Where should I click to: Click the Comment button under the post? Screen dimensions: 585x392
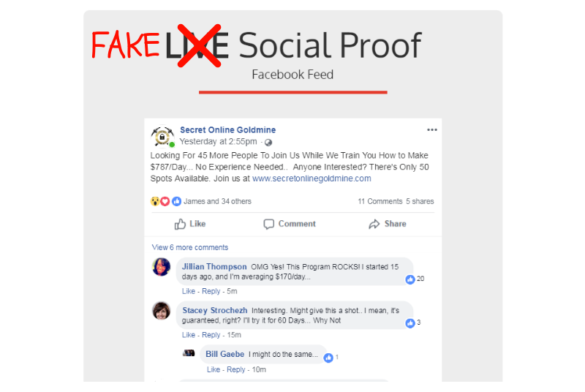(x=290, y=224)
